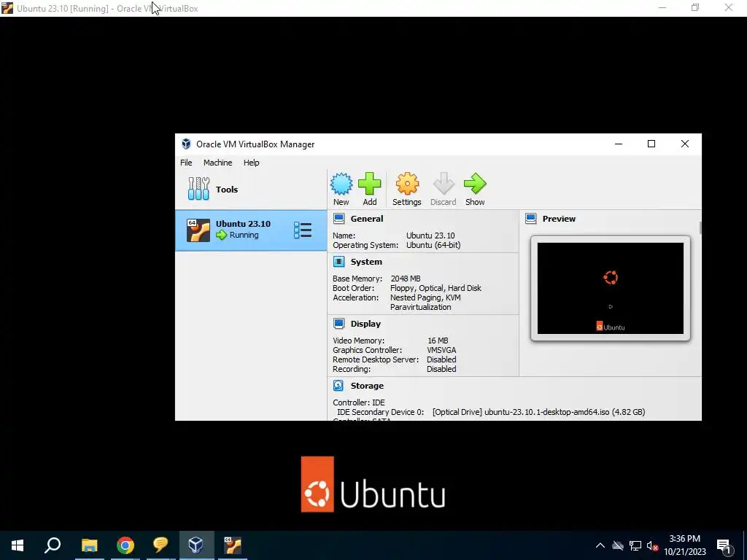Click the Base Memory value 2048 MB
Viewport: 747px width, 560px height.
click(x=406, y=279)
